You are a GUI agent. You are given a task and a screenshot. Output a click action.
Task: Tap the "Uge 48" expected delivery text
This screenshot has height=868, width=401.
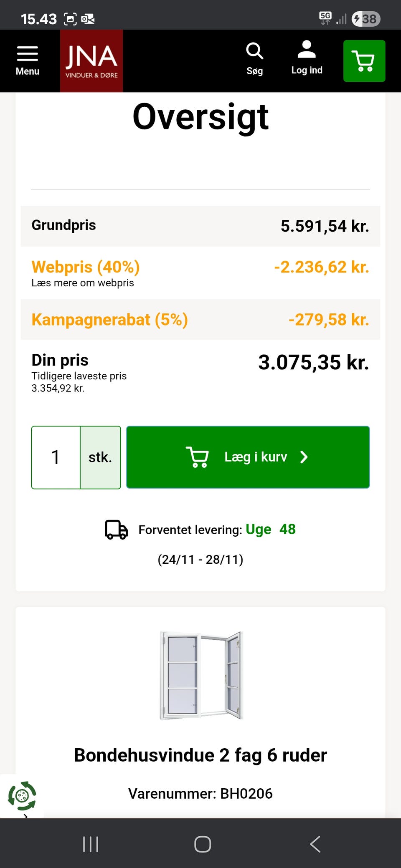pyautogui.click(x=270, y=529)
